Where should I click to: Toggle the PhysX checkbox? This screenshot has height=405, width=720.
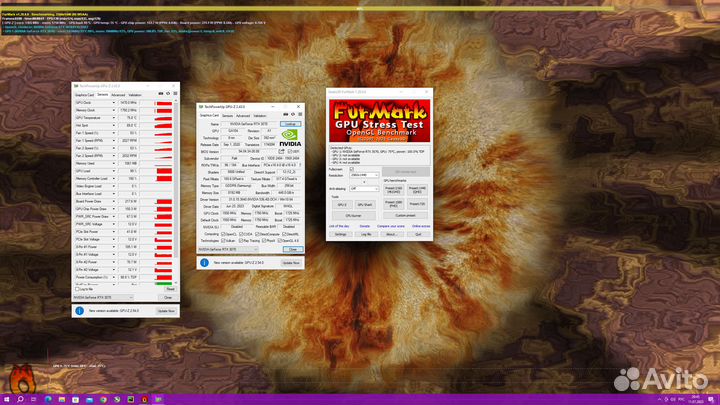(x=264, y=241)
